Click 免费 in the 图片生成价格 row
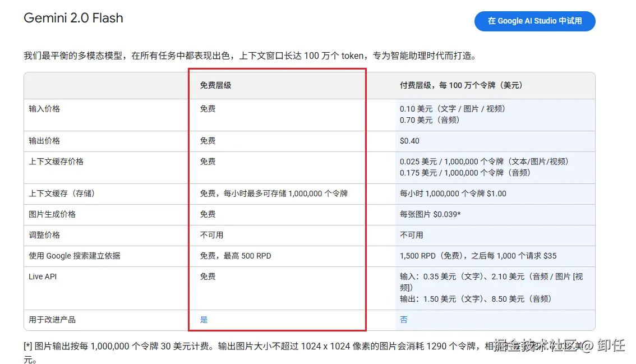The height and width of the screenshot is (364, 636). pos(208,214)
